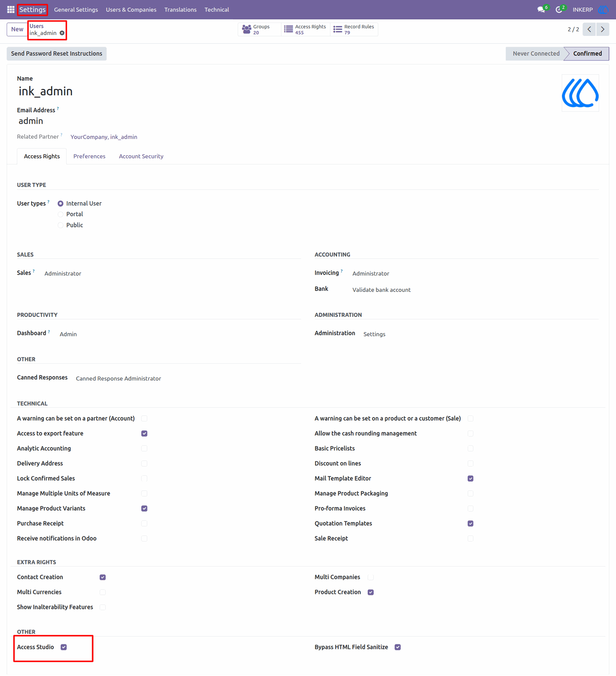Open the General Settings menu
Image resolution: width=616 pixels, height=676 pixels.
pos(76,10)
